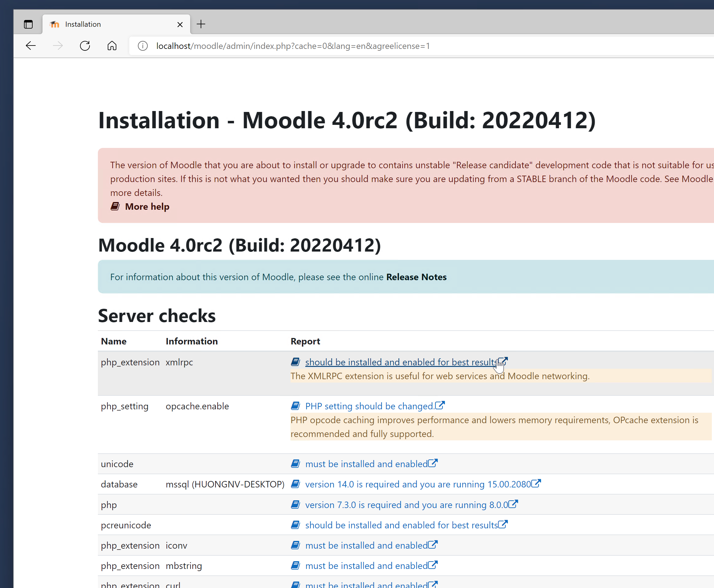
Task: Click mssql (HUONGNV-DESKTOP) cell
Action: coord(225,484)
